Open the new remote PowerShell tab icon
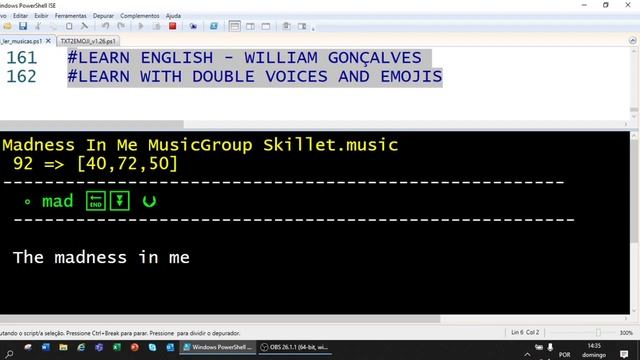This screenshot has width=640, height=360. 193,27
